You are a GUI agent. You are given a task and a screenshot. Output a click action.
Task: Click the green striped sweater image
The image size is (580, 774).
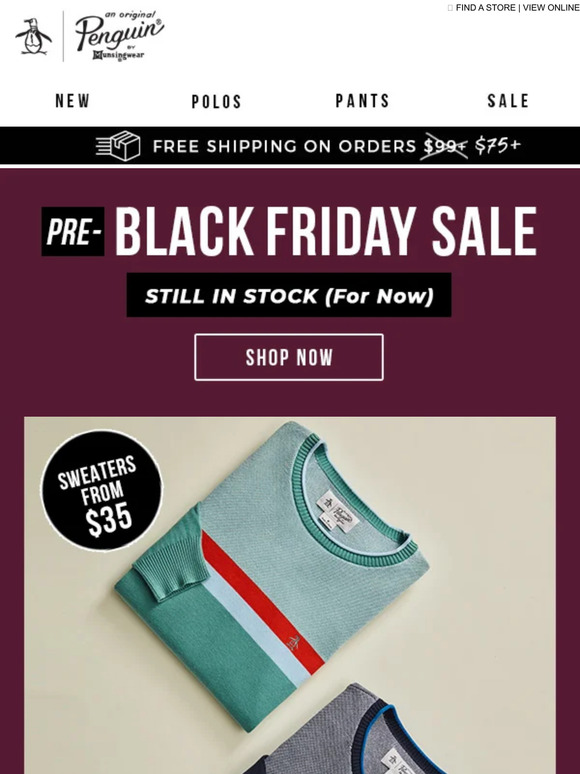pyautogui.click(x=272, y=575)
